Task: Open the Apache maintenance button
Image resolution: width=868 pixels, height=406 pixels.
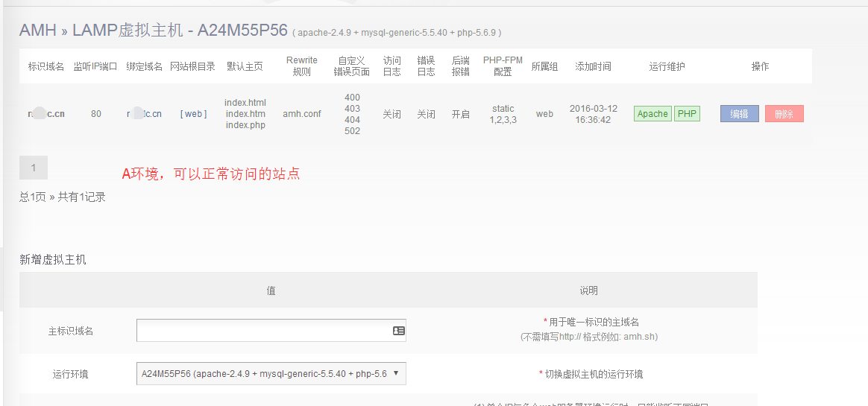Action: point(652,114)
